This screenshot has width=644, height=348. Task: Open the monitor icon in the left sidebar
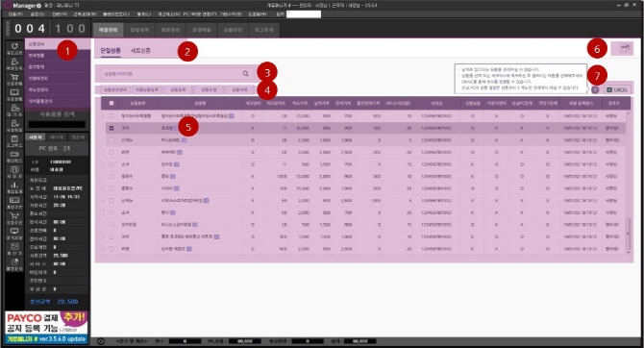14,231
